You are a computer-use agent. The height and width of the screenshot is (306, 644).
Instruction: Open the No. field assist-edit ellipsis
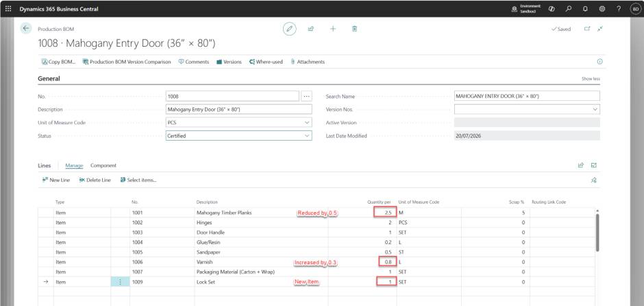point(306,96)
